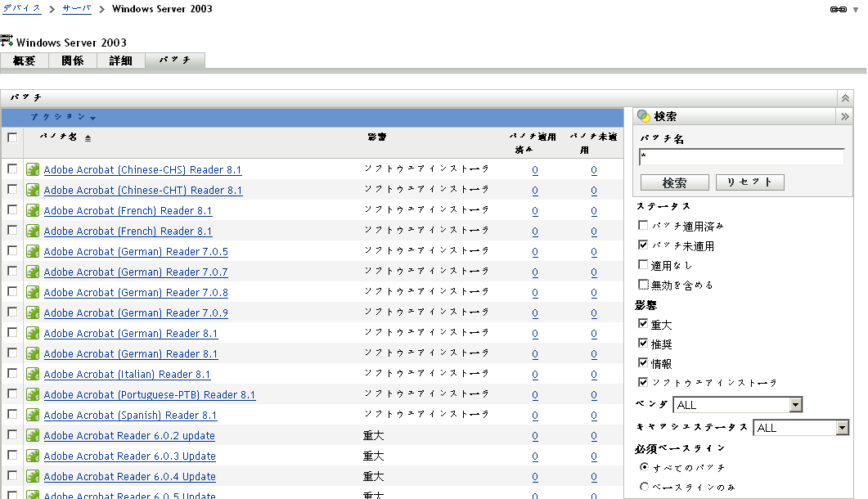Viewport: 868px width, 499px height.
Task: Click the パッチ名 search input field
Action: [x=740, y=155]
